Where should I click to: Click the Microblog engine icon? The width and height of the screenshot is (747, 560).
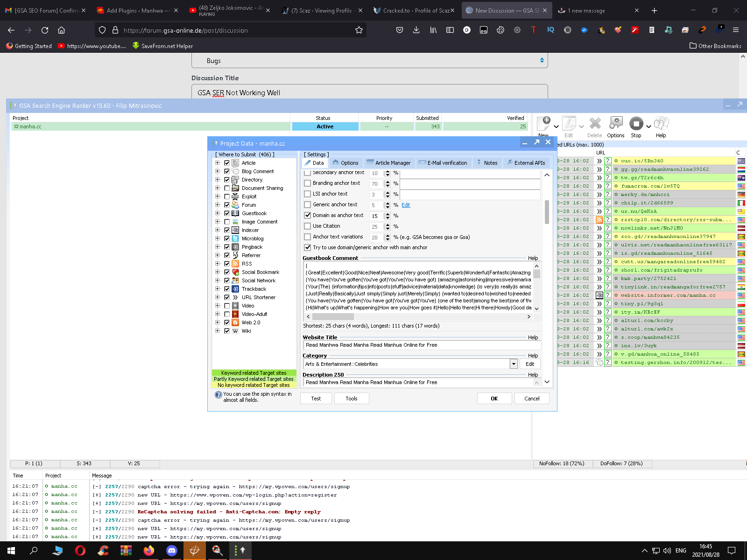point(236,238)
